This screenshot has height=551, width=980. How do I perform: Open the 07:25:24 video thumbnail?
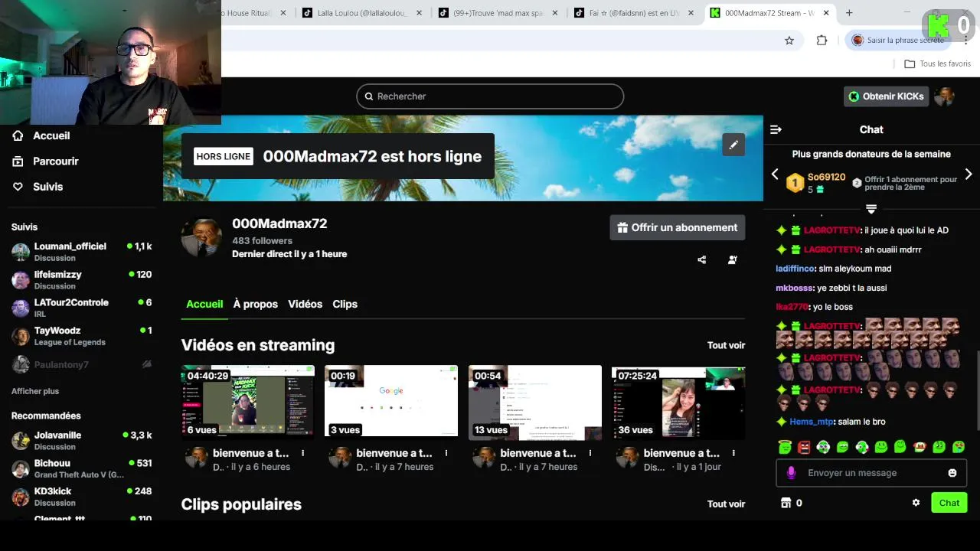tap(678, 401)
